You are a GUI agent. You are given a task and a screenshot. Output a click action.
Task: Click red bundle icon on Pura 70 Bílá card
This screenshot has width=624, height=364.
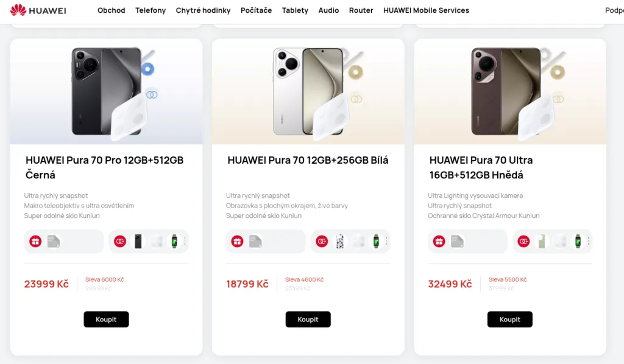coord(322,242)
